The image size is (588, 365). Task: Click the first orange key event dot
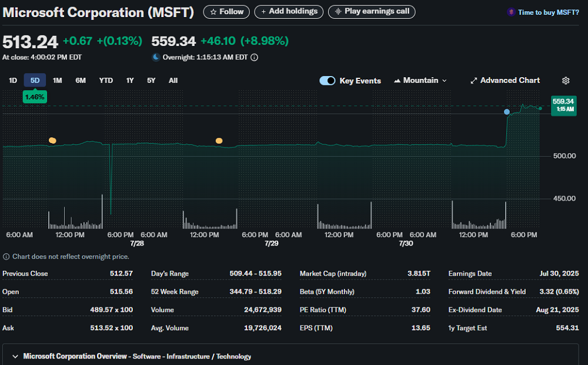(x=53, y=140)
